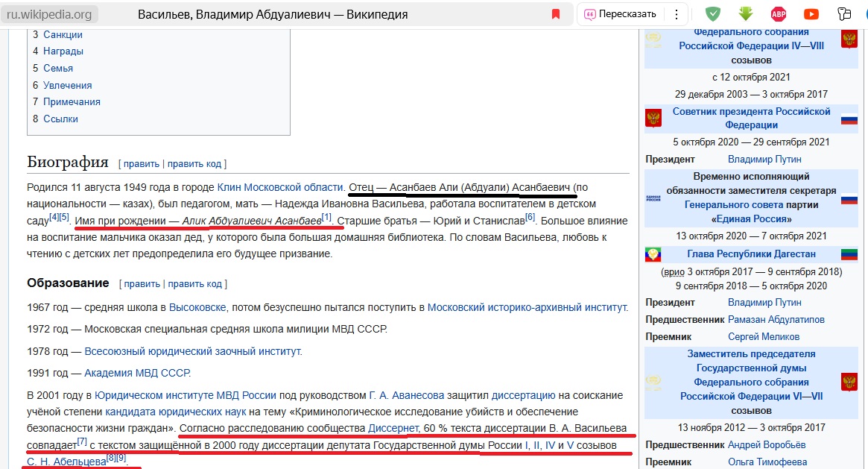Open the Андрей Воробьёв link
The height and width of the screenshot is (469, 868).
(x=767, y=445)
